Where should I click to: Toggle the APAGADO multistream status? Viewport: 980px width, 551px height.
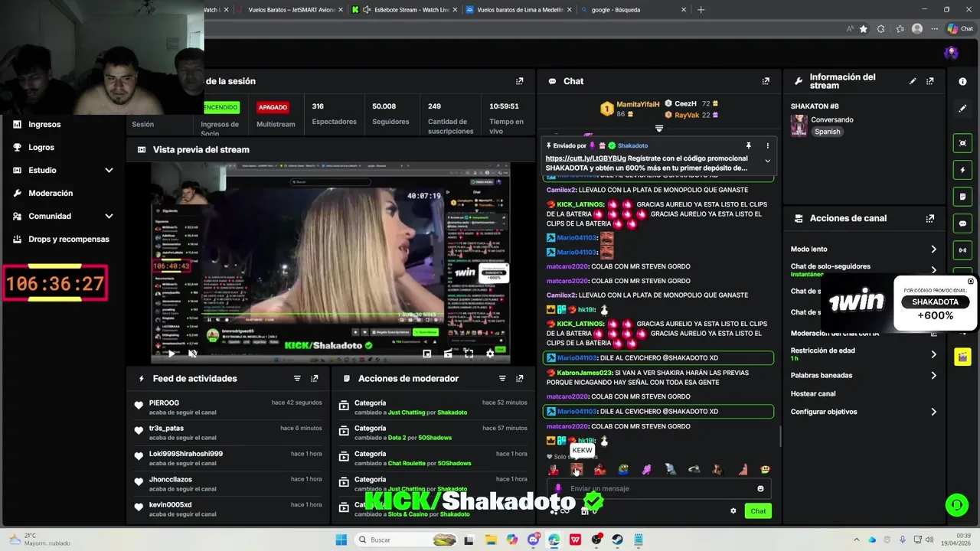(x=273, y=107)
